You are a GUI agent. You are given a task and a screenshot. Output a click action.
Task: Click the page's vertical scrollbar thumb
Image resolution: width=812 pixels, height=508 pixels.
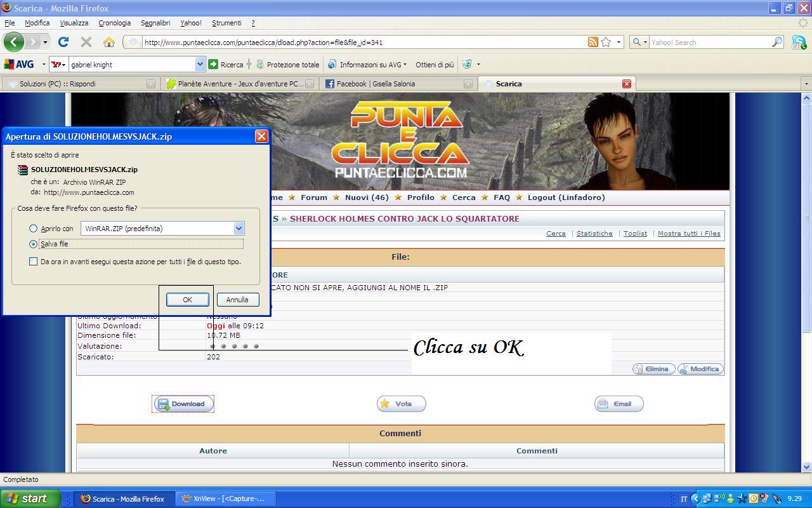(x=806, y=217)
